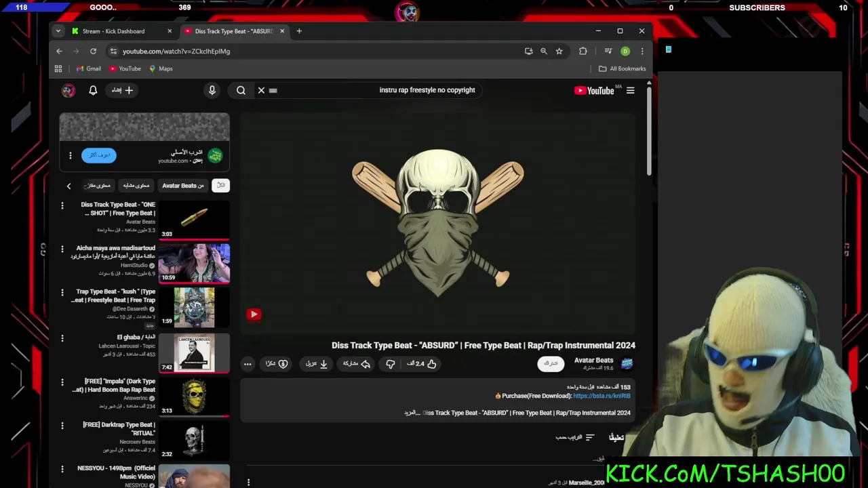This screenshot has height=488, width=868.
Task: Start voice search with microphone
Action: pos(212,90)
